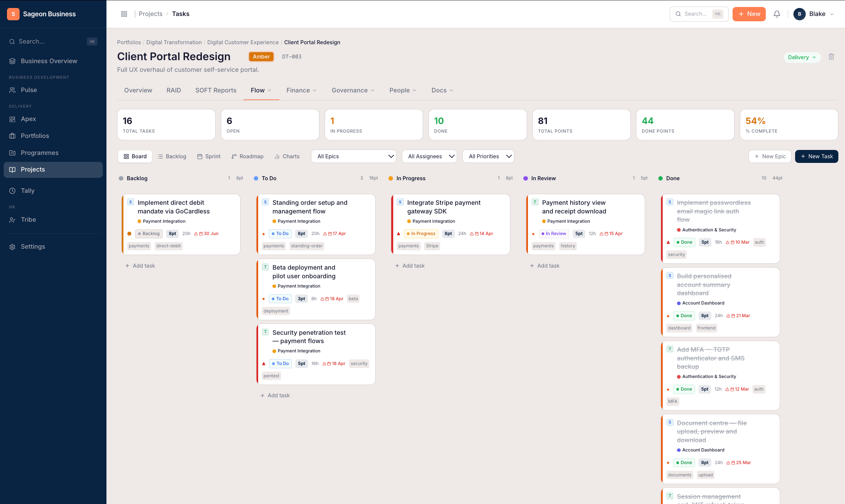Click high priority triangle on Stripe SDK card
Viewport: 845px width, 504px height.
pyautogui.click(x=399, y=234)
